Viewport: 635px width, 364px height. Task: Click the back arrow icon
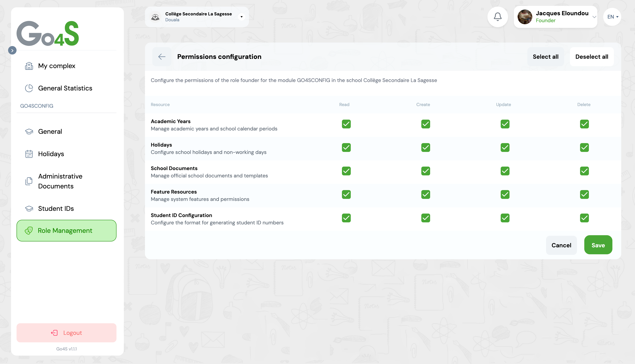coord(162,57)
